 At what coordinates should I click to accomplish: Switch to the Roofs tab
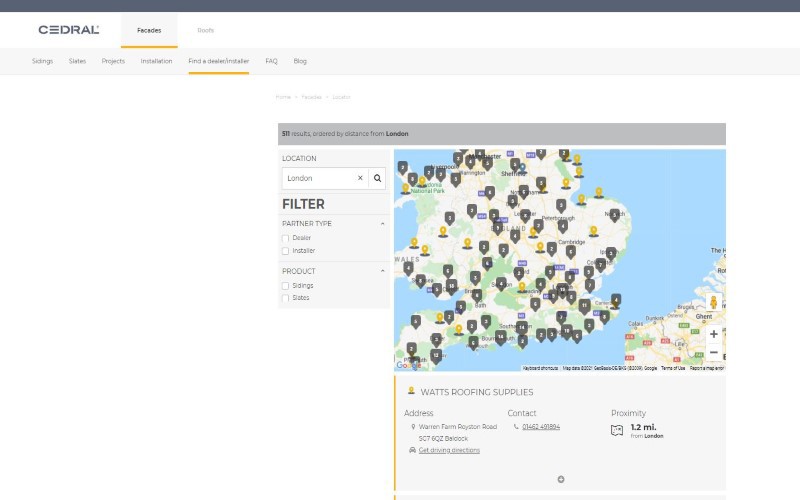[205, 30]
